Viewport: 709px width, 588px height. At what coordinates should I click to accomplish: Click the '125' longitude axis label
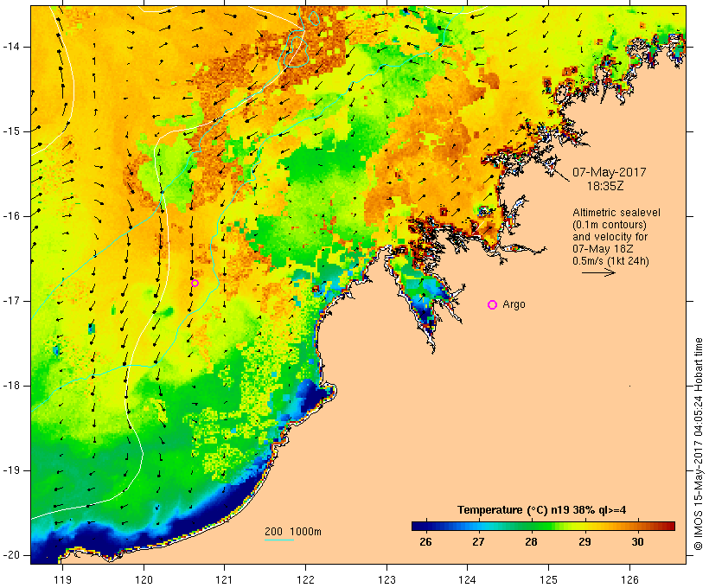(548, 579)
